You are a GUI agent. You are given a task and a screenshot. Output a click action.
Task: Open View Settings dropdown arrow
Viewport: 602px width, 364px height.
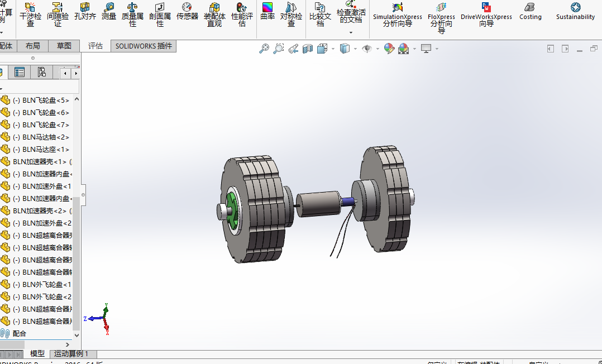437,49
